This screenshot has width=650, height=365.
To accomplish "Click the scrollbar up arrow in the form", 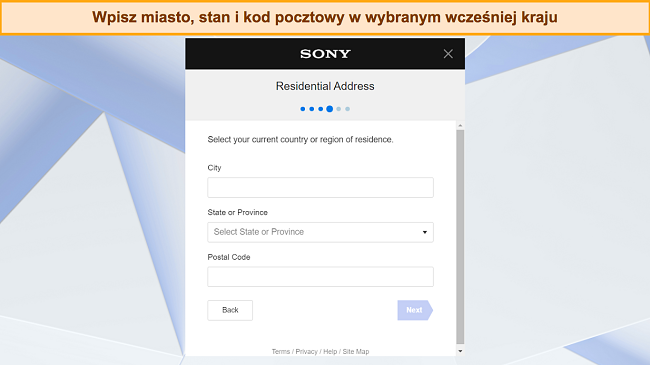I will pos(460,125).
